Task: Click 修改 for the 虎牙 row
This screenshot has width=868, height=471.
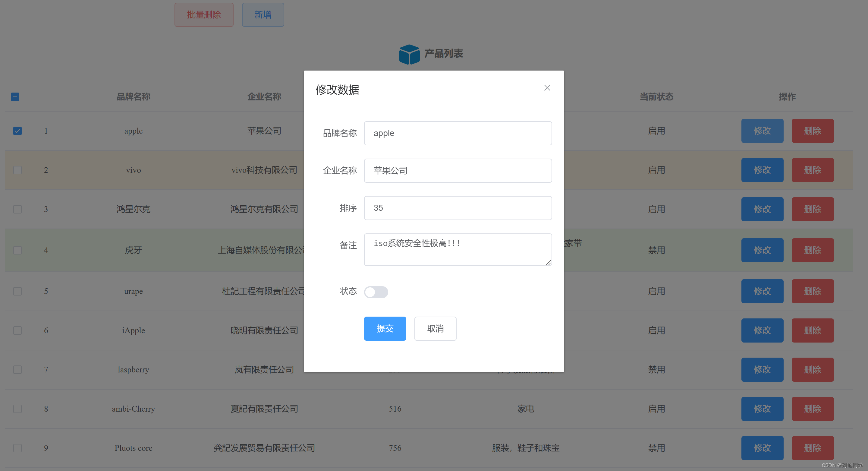Action: 762,251
